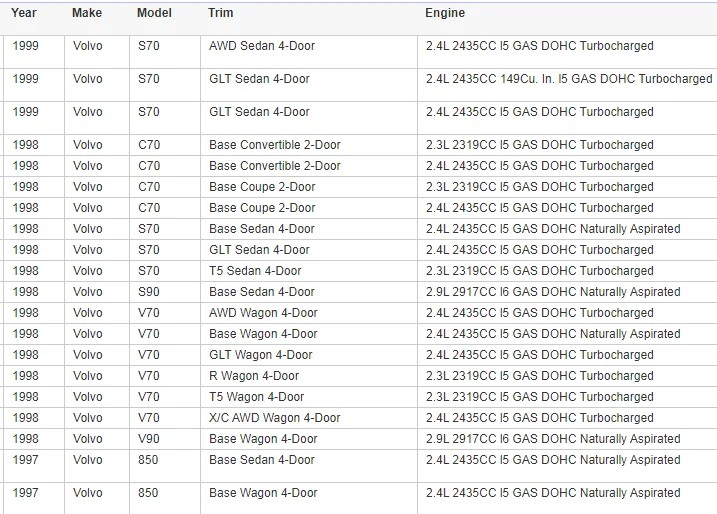Click engine cell in GLT Wagon row
The width and height of the screenshot is (717, 514).
coord(540,355)
